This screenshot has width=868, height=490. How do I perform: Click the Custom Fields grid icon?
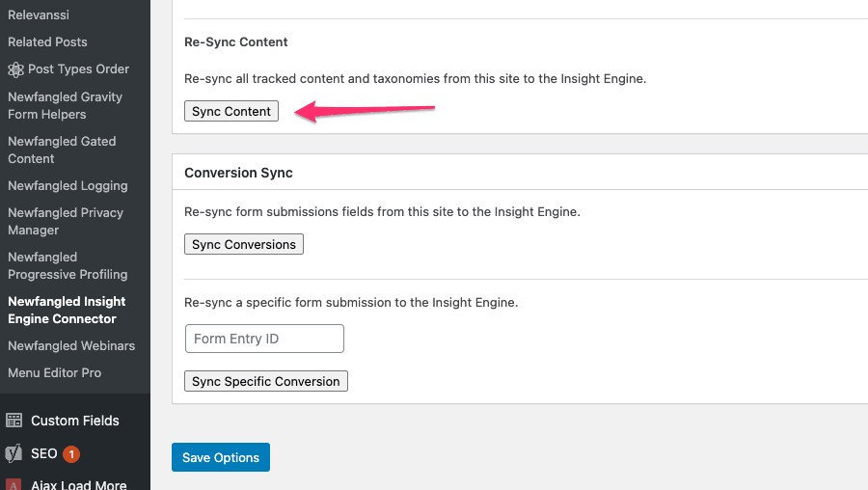(14, 421)
